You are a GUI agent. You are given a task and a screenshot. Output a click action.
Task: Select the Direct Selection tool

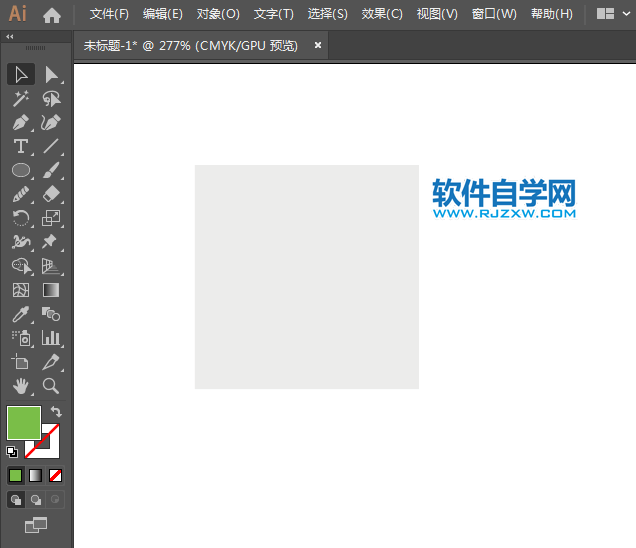coord(51,74)
